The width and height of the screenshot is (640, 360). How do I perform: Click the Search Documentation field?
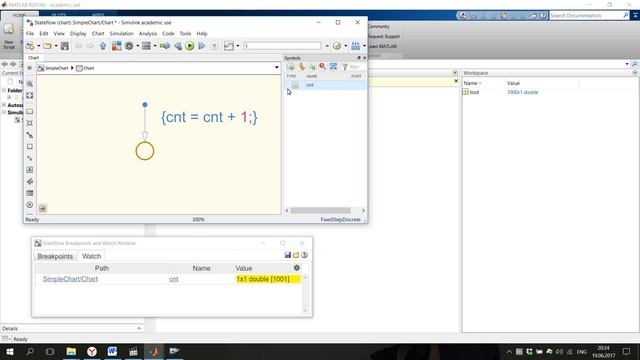(x=586, y=16)
